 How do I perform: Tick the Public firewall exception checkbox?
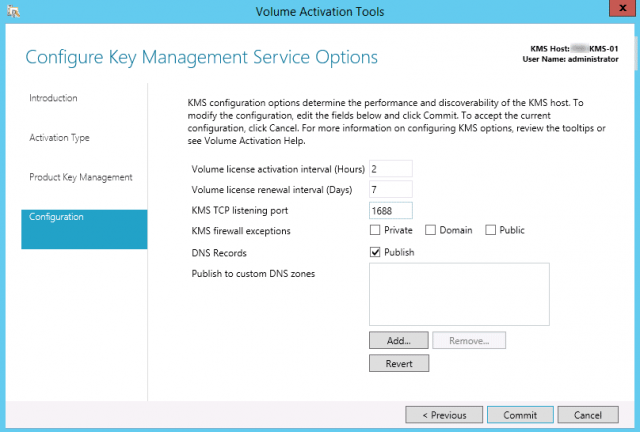click(x=491, y=231)
